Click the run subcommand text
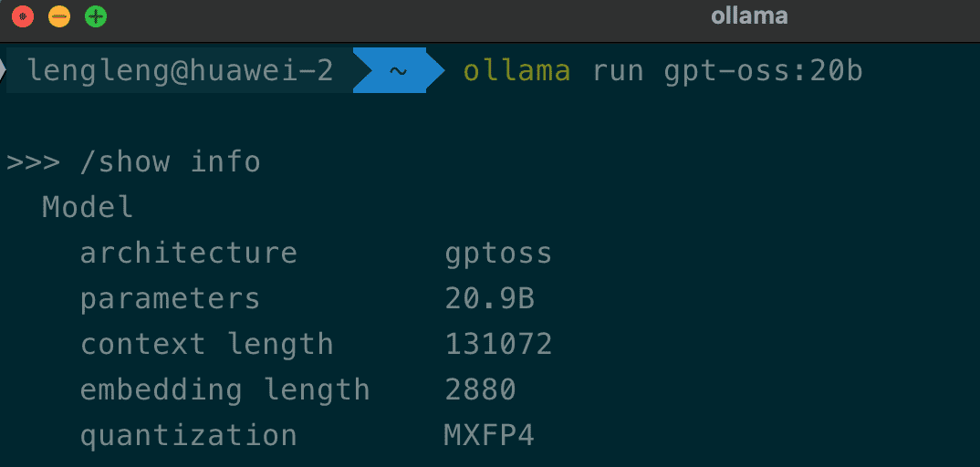Viewport: 980px width, 467px height. [619, 71]
